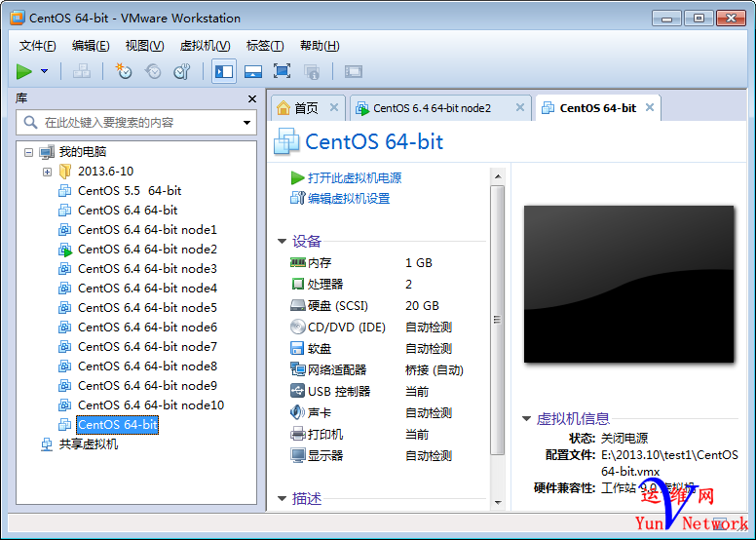Select CentOS 6.4 64-bit node10
This screenshot has height=540, width=756.
coord(151,405)
